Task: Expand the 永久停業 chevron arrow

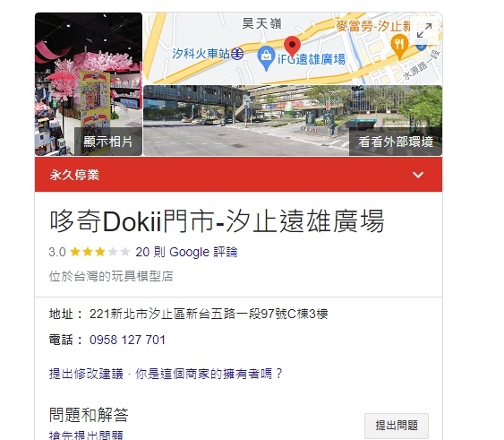Action: pyautogui.click(x=418, y=175)
